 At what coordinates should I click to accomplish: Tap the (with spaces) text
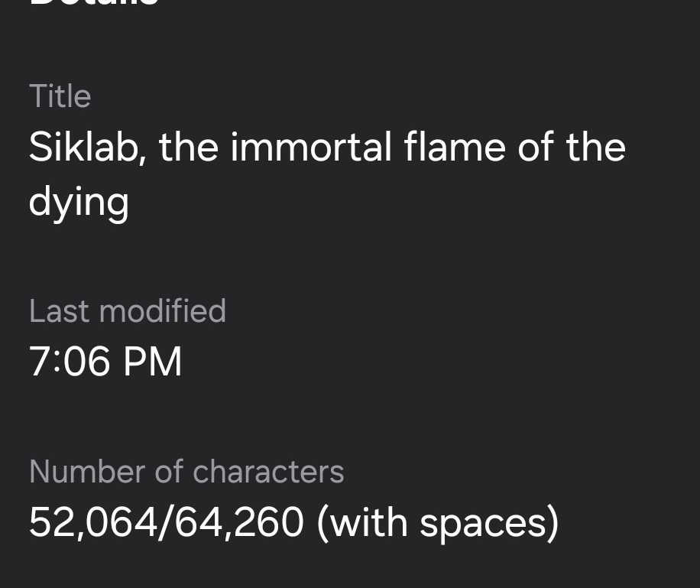pos(437,522)
